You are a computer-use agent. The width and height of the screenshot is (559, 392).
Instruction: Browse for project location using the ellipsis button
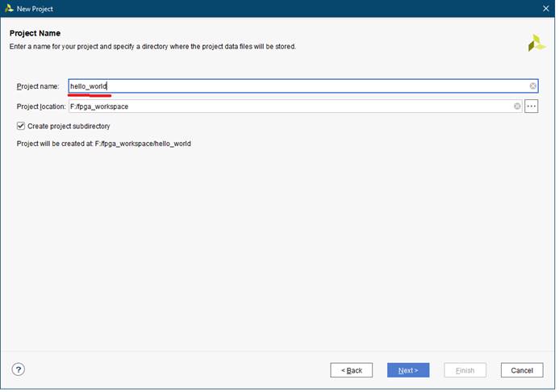click(532, 106)
